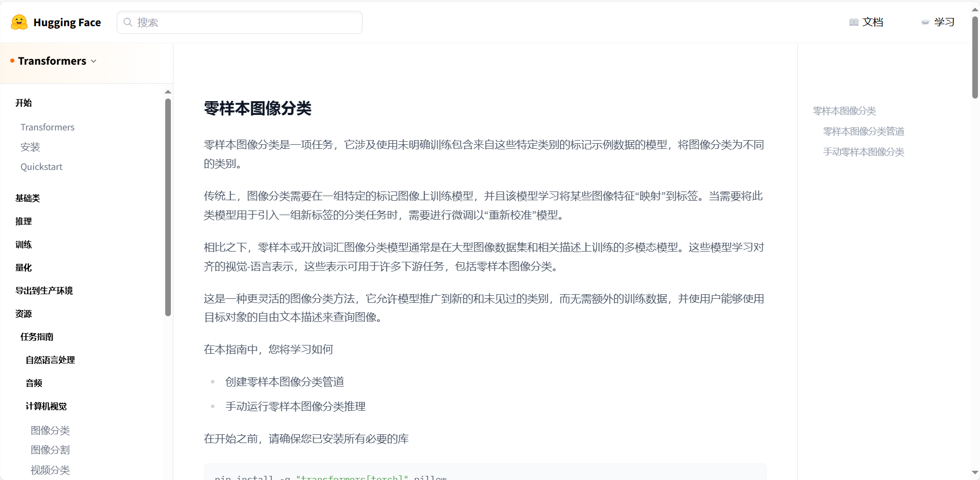
Task: Collapse the 任务指南 section
Action: [36, 337]
